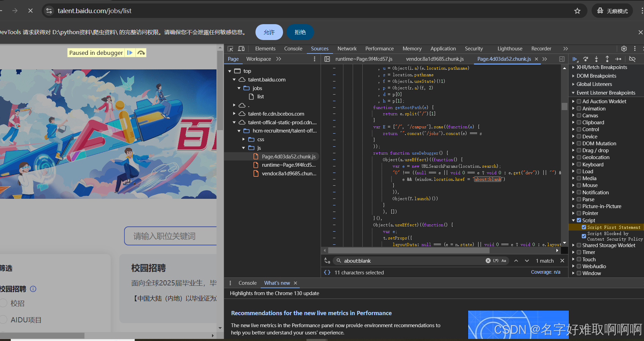
Task: Open runtime~Page.9f4fcd57.js file tab
Action: (x=364, y=59)
